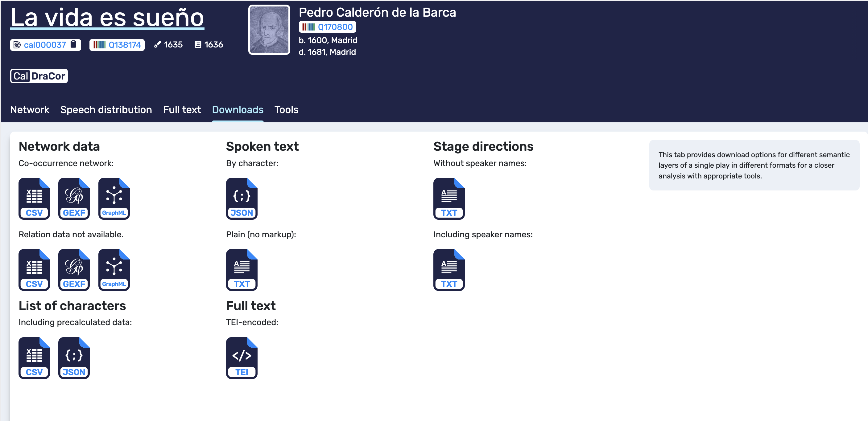Switch to the Network tab

pyautogui.click(x=30, y=110)
